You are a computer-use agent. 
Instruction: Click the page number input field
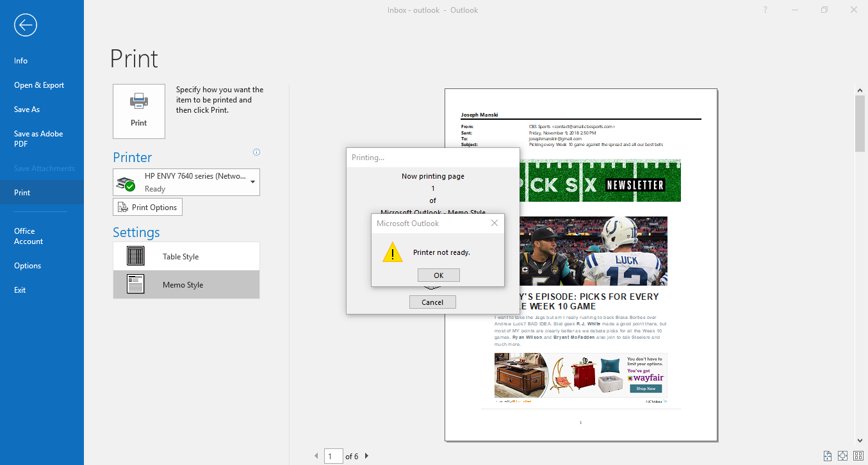tap(334, 456)
